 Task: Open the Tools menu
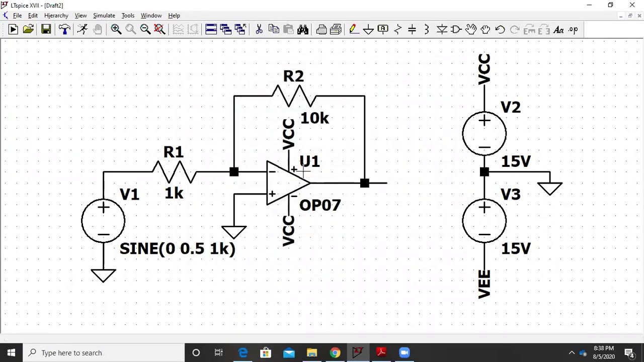point(128,16)
